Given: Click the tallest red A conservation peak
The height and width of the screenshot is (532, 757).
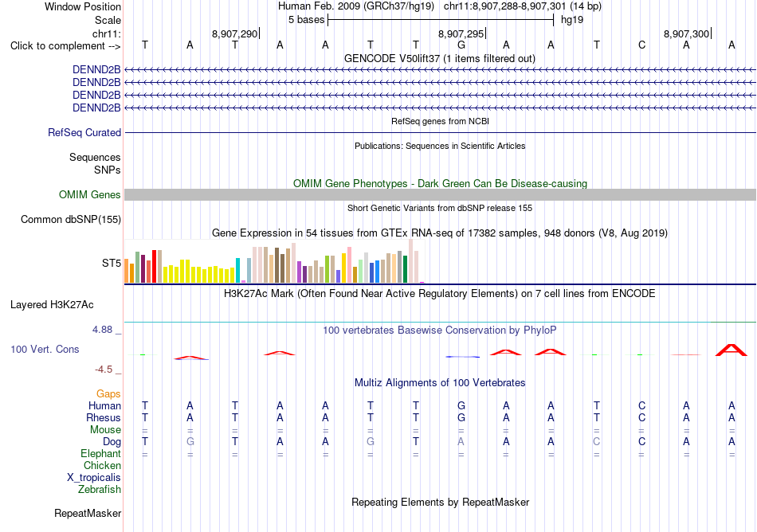Looking at the screenshot, I should pos(731,350).
